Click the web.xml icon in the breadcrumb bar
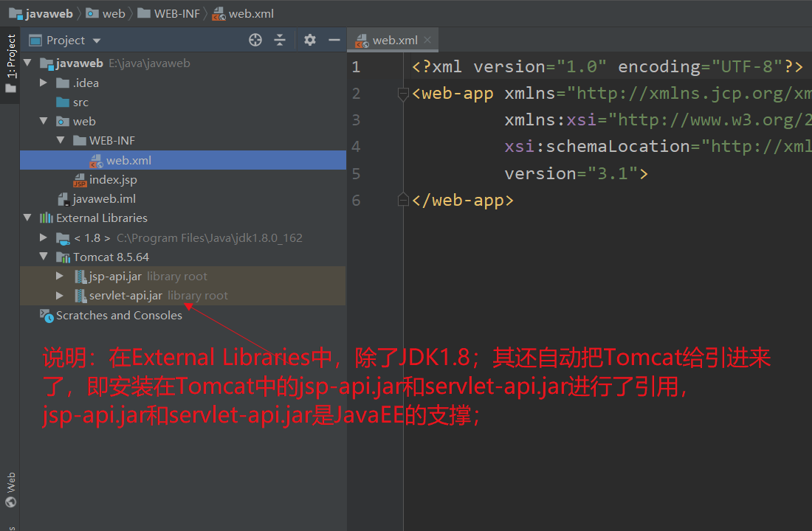 pyautogui.click(x=218, y=13)
